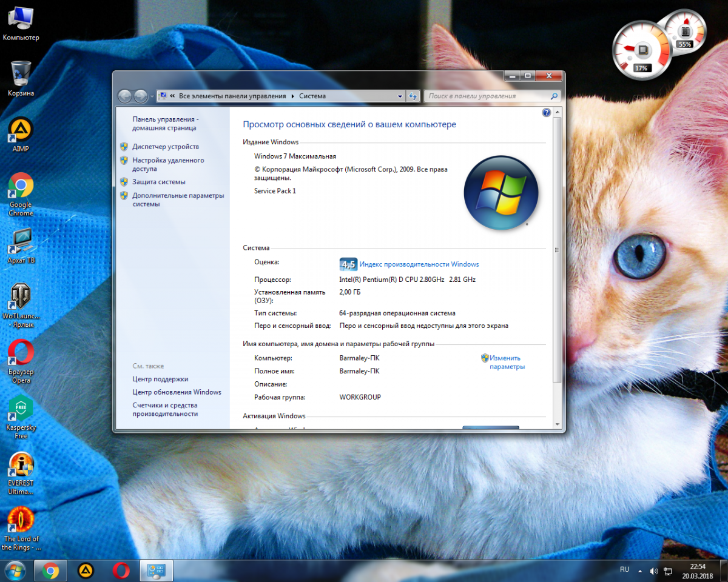Expand the recent pages arrow beside navigation buttons
This screenshot has width=728, height=582.
click(152, 96)
